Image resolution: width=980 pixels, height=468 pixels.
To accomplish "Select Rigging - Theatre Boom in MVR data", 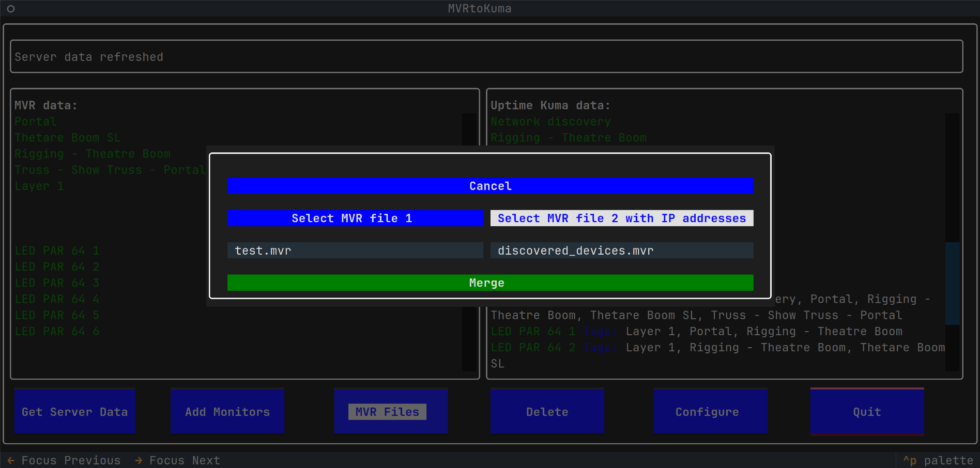I will tap(93, 153).
